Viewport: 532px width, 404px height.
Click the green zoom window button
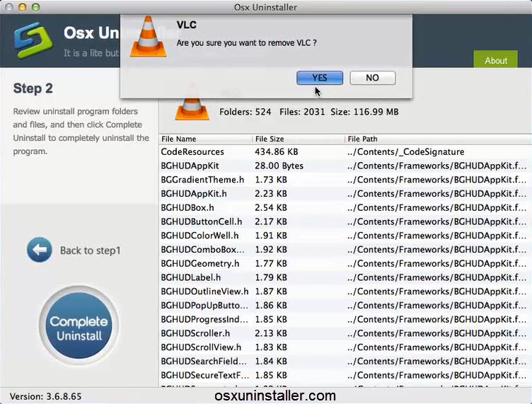35,7
